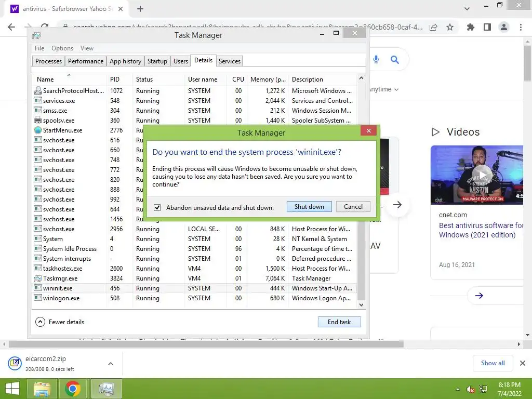The height and width of the screenshot is (399, 532).
Task: Expand the eicarcom2.zip download options chevron
Action: click(111, 364)
